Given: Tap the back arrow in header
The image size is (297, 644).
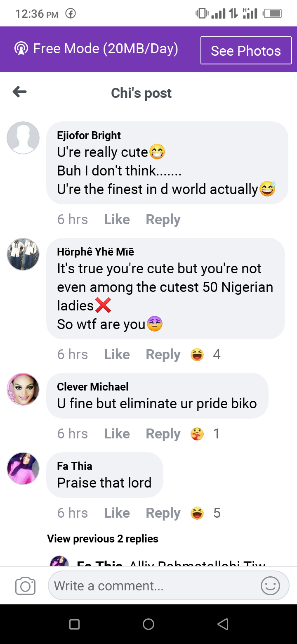Looking at the screenshot, I should pos(20,92).
